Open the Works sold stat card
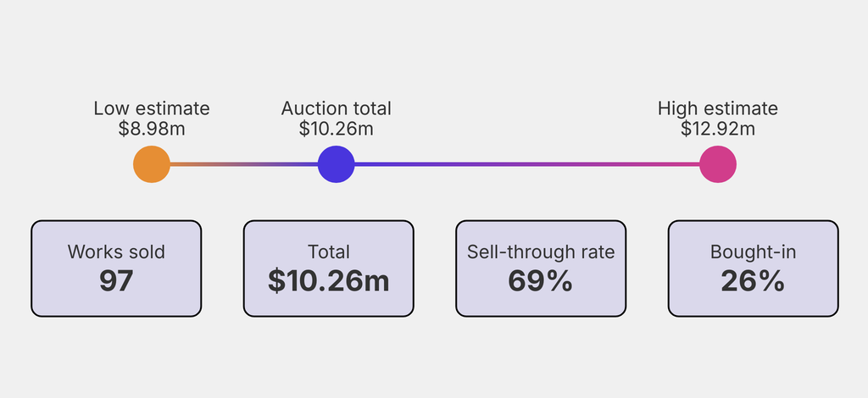Image resolution: width=868 pixels, height=398 pixels. tap(116, 268)
